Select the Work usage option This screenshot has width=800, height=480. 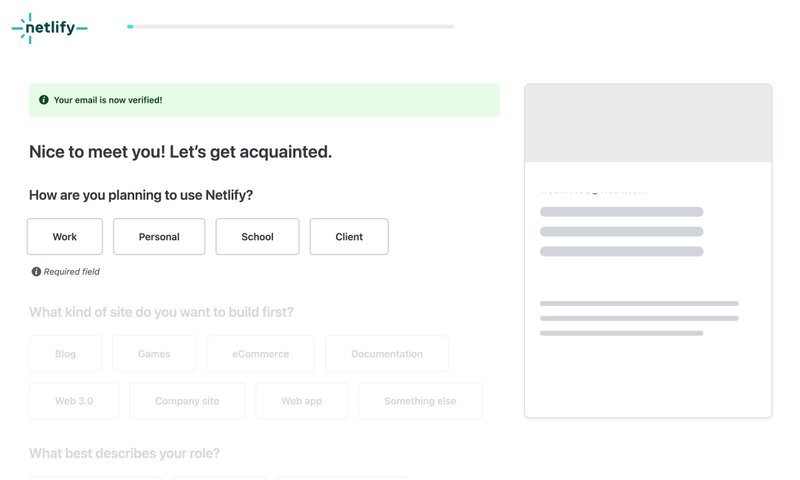click(65, 237)
